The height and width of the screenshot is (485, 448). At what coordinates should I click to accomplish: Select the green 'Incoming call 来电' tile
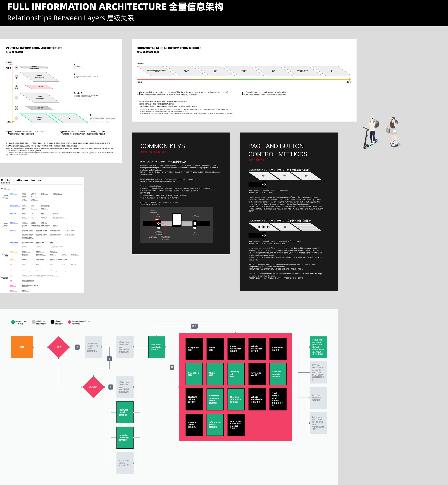[x=236, y=374]
